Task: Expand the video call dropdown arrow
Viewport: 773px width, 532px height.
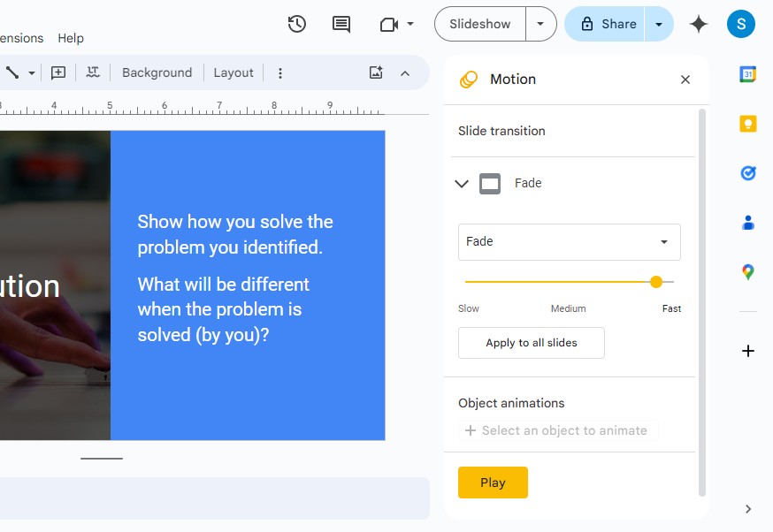Action: coord(410,24)
